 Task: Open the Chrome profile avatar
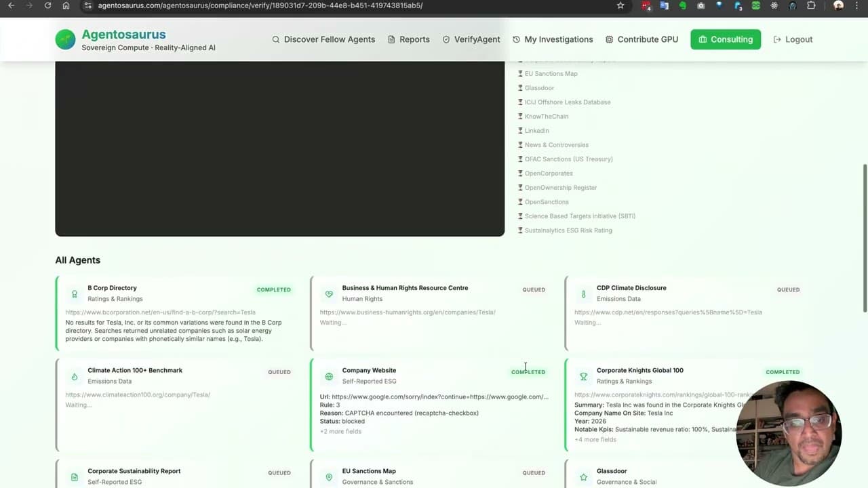click(x=838, y=5)
